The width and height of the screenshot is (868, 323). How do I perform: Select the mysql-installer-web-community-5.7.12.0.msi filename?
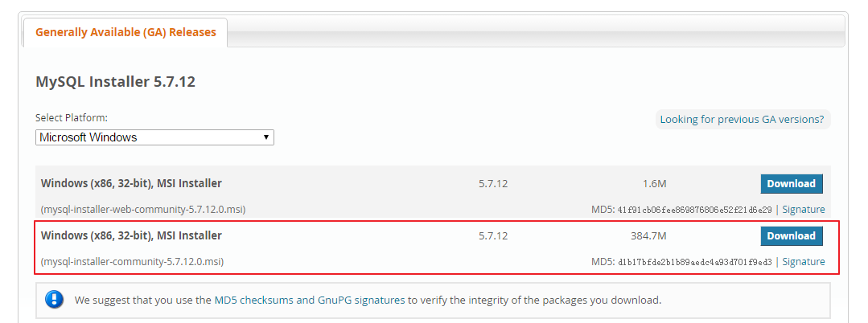(143, 210)
